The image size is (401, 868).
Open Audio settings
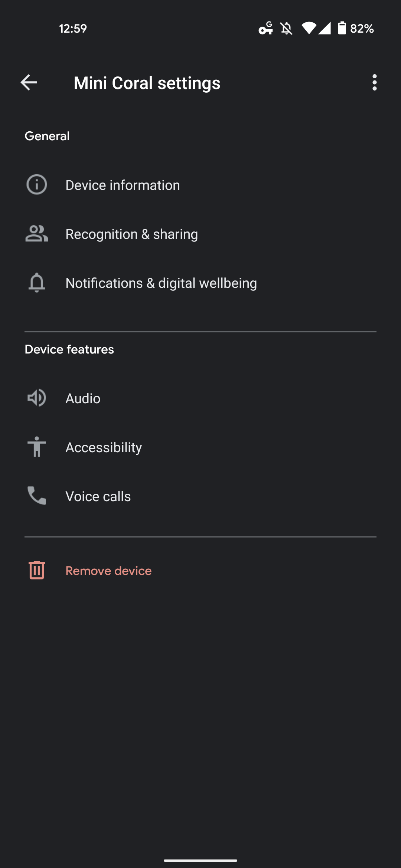click(x=83, y=398)
